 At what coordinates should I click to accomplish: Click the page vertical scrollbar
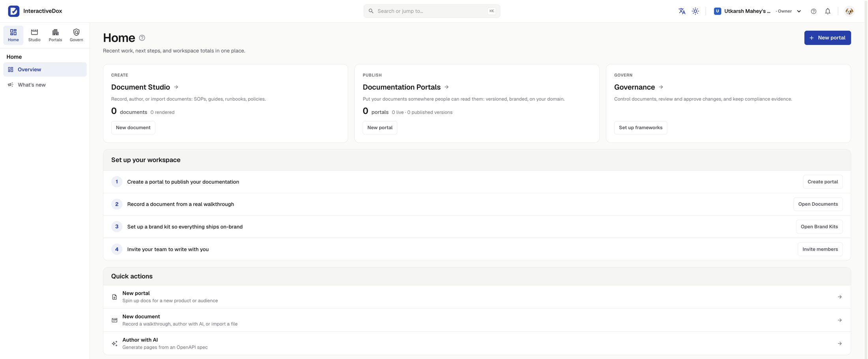click(x=866, y=179)
